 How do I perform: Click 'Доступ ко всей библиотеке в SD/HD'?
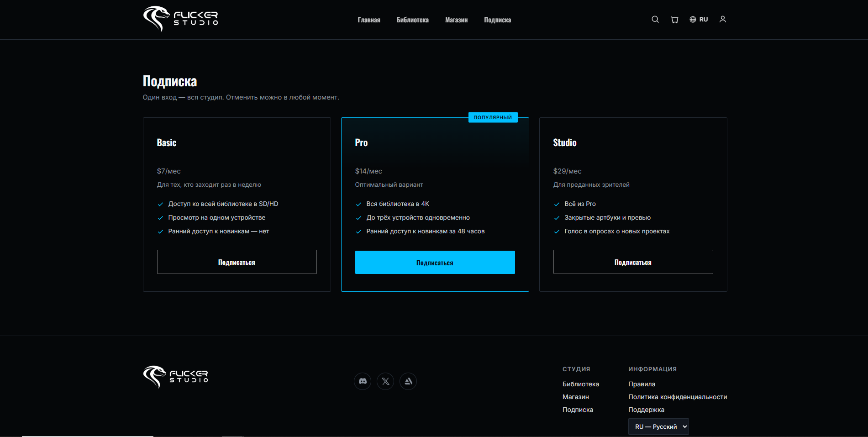[223, 204]
